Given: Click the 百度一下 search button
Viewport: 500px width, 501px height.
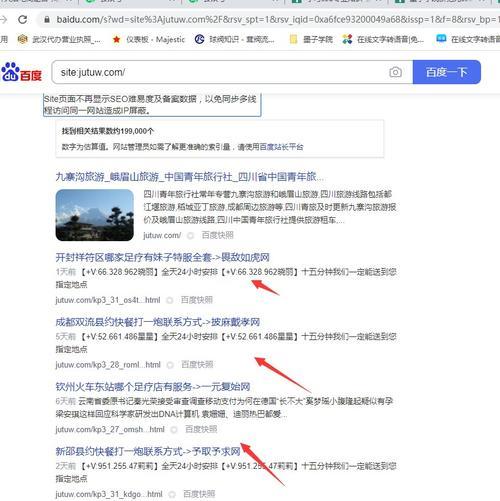Looking at the screenshot, I should [x=447, y=72].
